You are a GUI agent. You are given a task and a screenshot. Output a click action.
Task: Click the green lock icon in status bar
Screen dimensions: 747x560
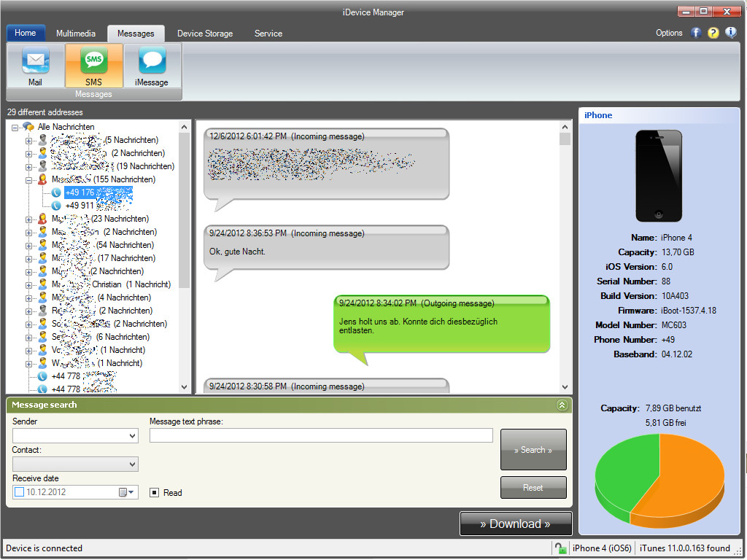[560, 548]
